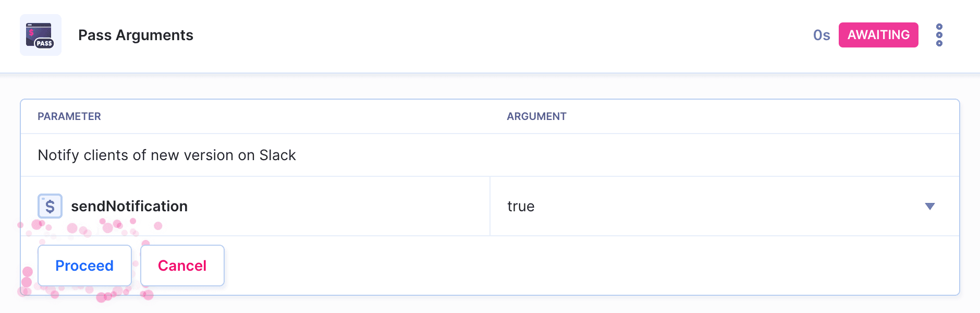The height and width of the screenshot is (313, 980).
Task: Click the 0s duration label
Action: click(x=821, y=35)
